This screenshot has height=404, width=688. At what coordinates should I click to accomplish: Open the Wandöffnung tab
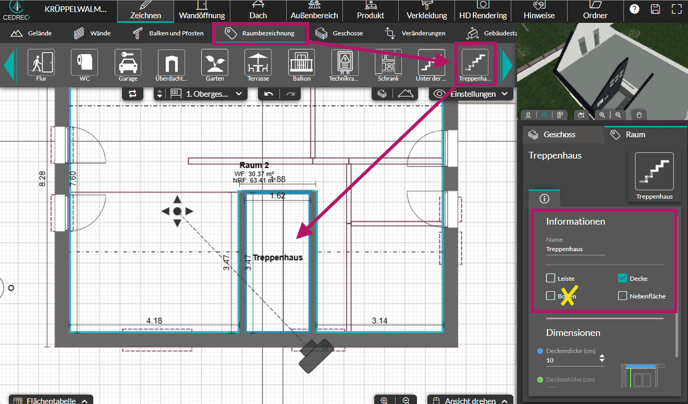(x=201, y=11)
